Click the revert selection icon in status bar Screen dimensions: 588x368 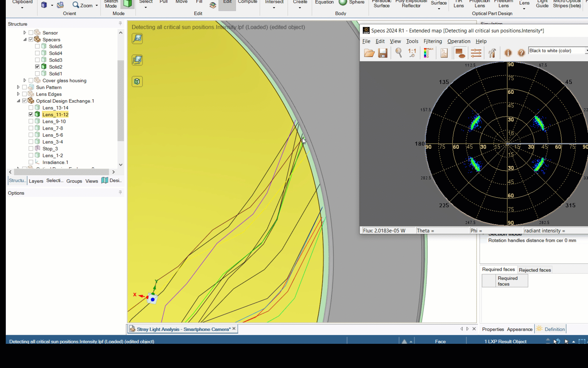click(557, 341)
